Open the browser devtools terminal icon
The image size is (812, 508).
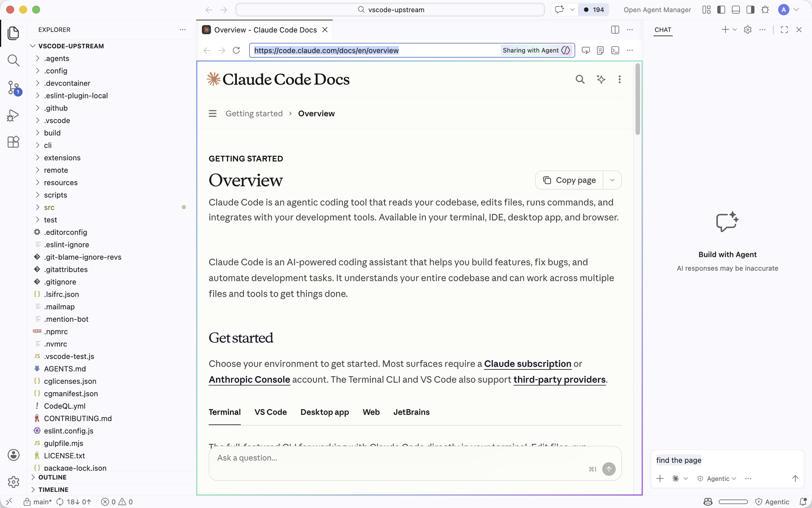(615, 50)
